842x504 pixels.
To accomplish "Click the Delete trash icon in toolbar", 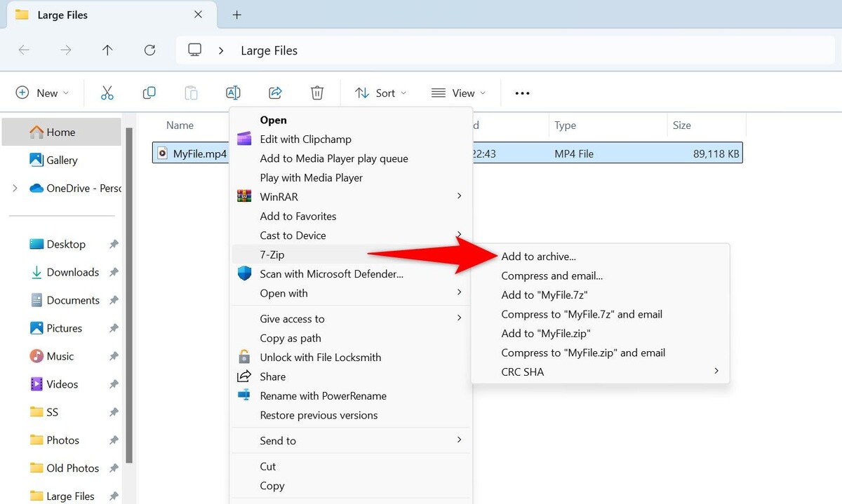I will coord(317,93).
